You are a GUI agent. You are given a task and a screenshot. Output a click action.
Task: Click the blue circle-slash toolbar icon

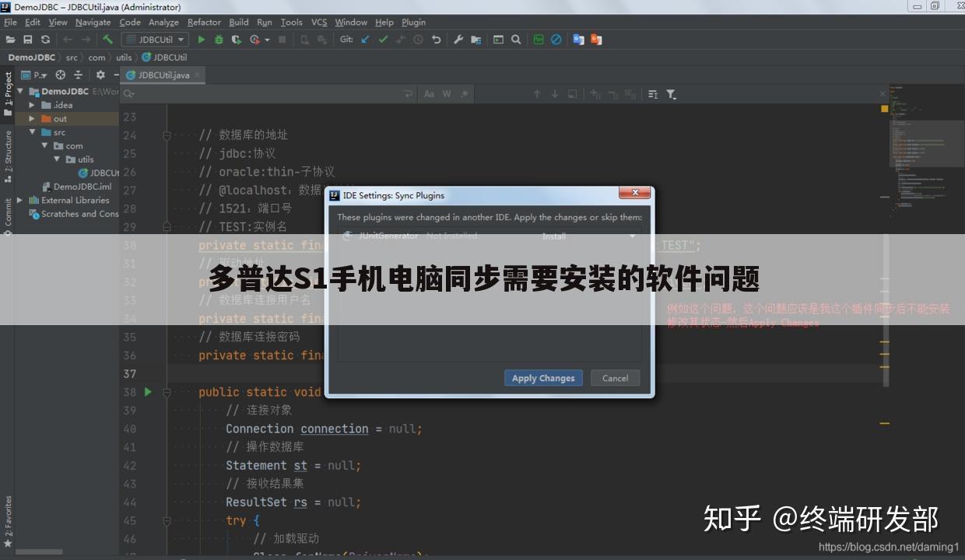[556, 40]
